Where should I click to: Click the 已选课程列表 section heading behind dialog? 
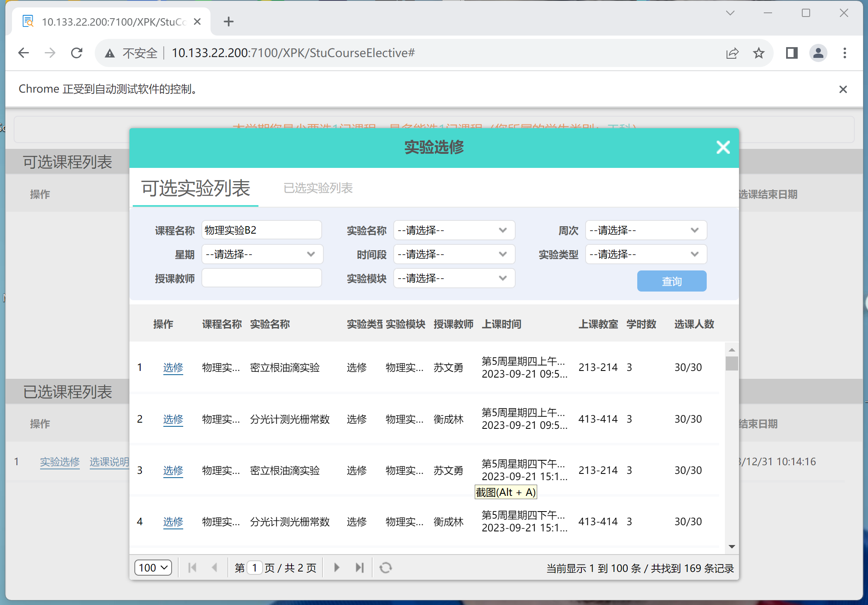(x=67, y=392)
